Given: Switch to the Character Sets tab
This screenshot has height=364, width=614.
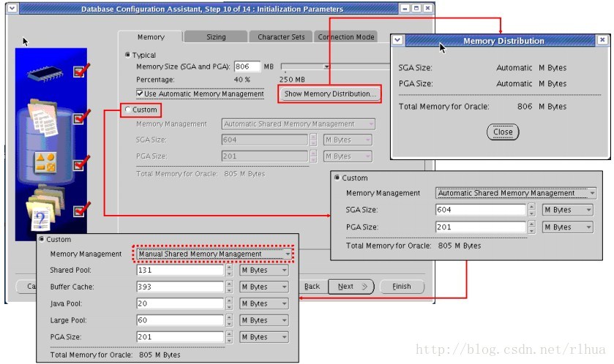Looking at the screenshot, I should [281, 37].
